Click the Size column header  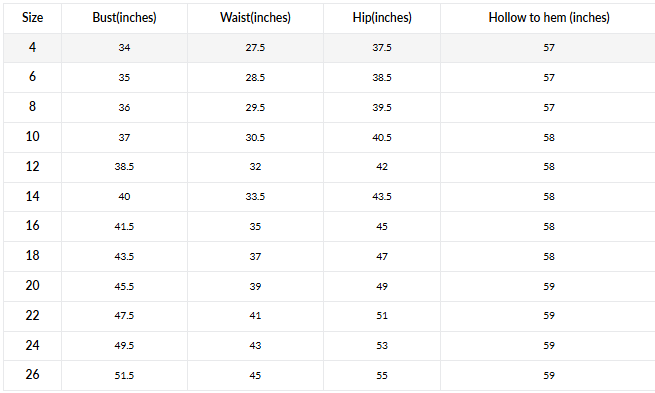(x=33, y=18)
